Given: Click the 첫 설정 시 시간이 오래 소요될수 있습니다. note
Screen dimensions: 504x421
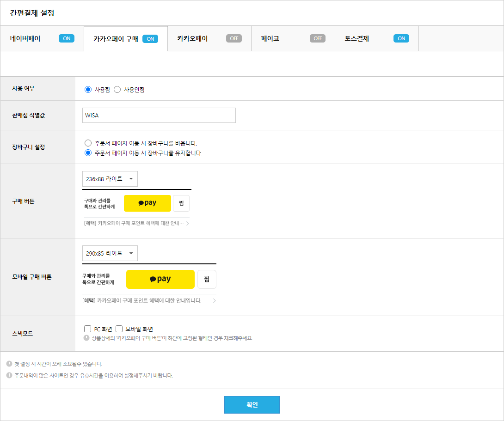Looking at the screenshot, I should (58, 364).
